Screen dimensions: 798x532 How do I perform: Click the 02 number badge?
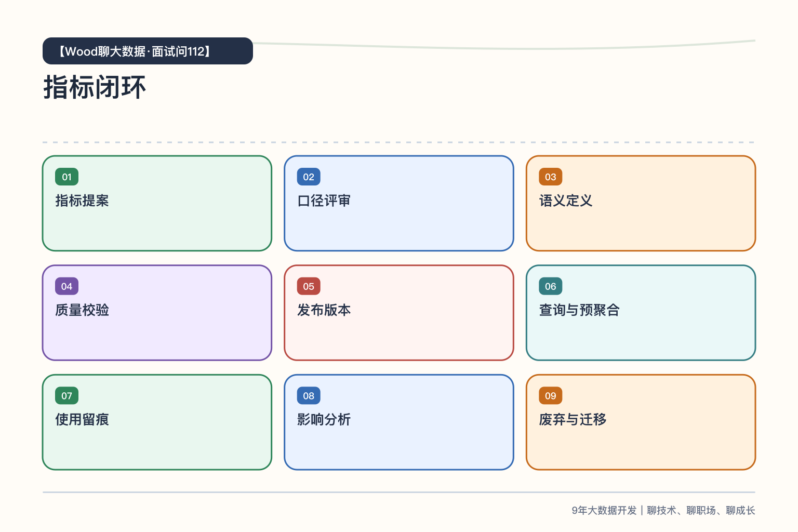309,177
